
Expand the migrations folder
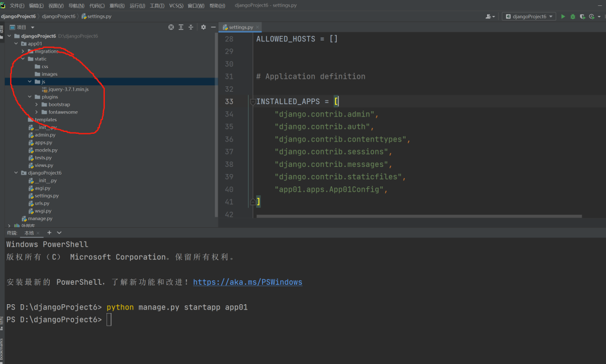pyautogui.click(x=23, y=51)
